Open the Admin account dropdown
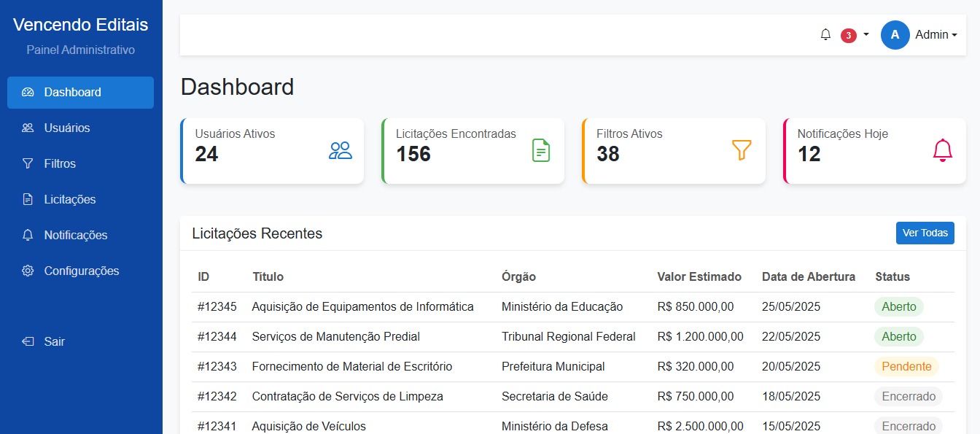 tap(936, 34)
